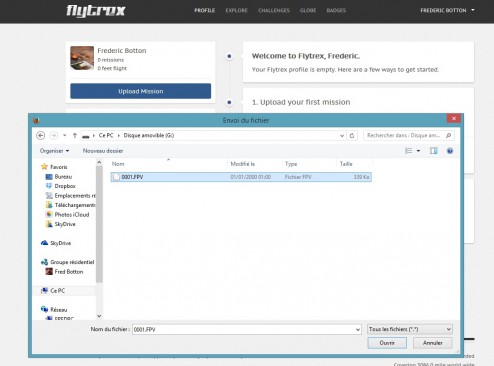Open the address path history dropdown

[342, 136]
